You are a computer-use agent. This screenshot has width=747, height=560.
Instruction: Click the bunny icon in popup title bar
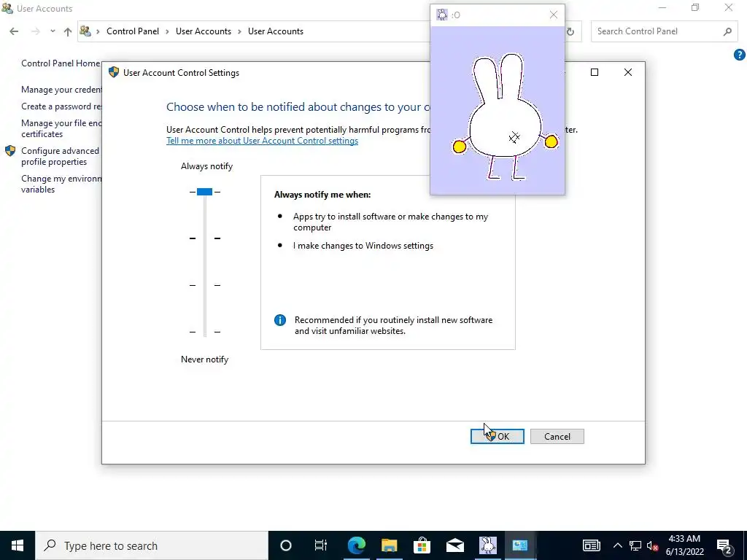(442, 15)
